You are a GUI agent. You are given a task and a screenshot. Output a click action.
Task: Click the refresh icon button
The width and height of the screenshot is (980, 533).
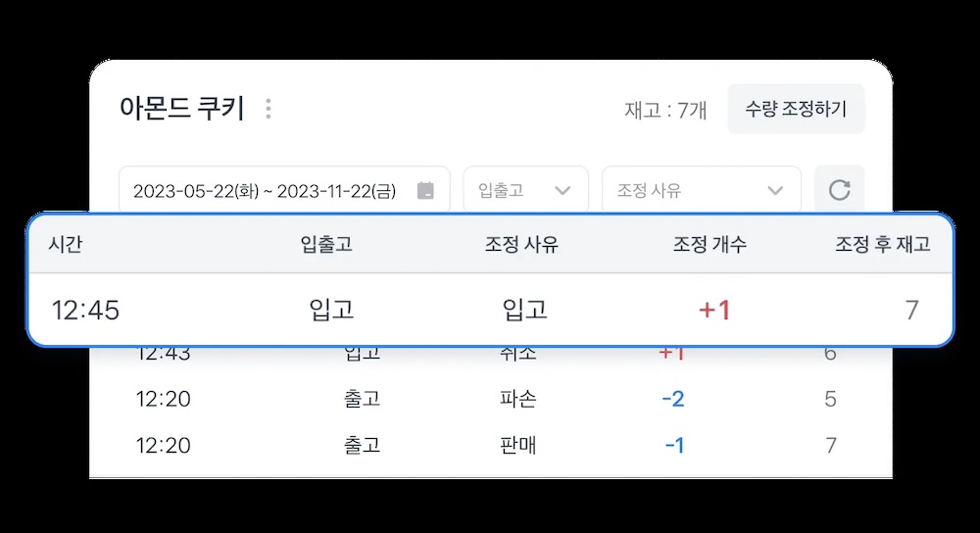click(x=839, y=190)
